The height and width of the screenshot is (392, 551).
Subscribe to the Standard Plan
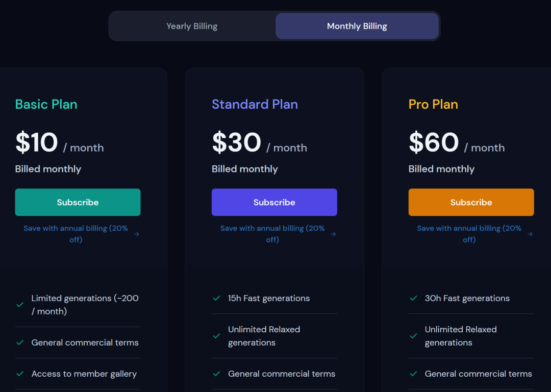(x=274, y=202)
